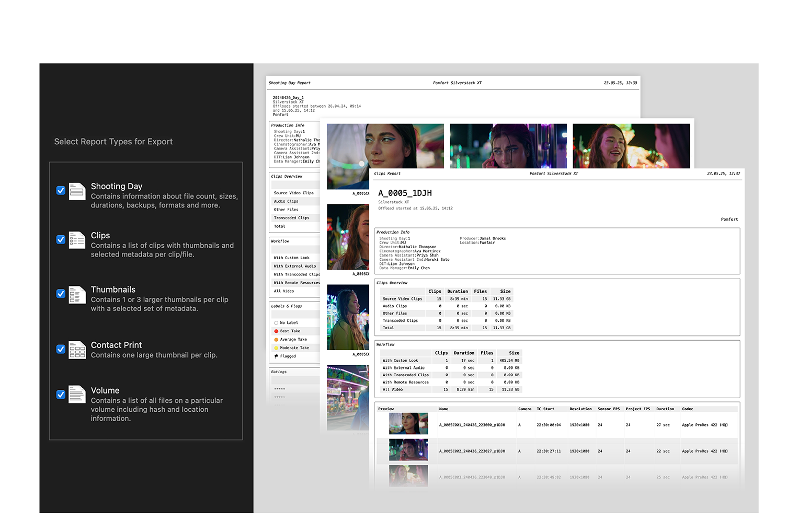Click the Thumbnails report icon

(x=77, y=295)
